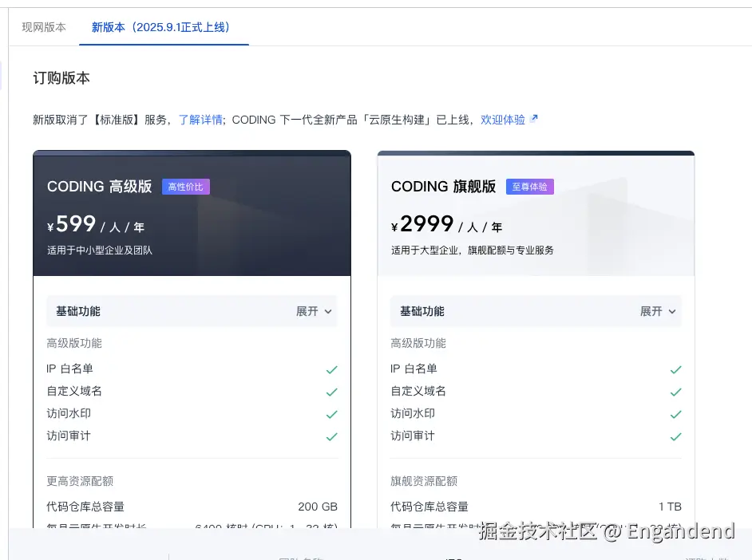Screen dimensions: 752x560
Task: Click the IP 白名单 checkmark in 旗舰版
Action: [675, 369]
